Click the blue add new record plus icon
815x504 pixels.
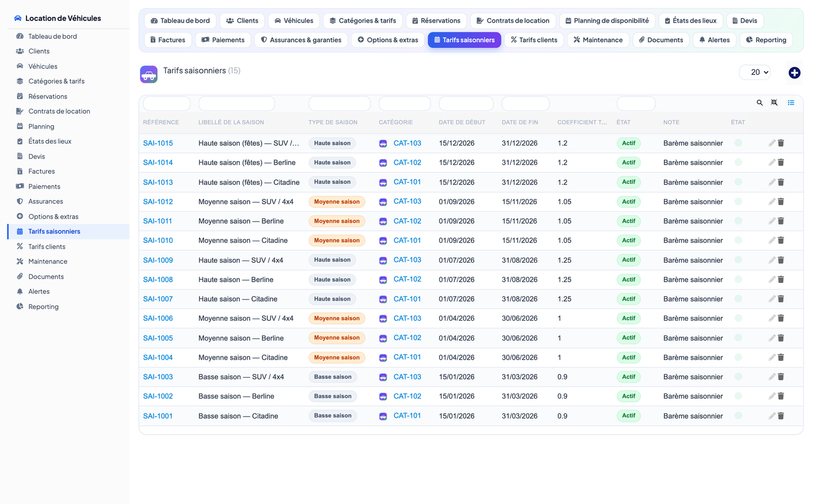point(794,73)
